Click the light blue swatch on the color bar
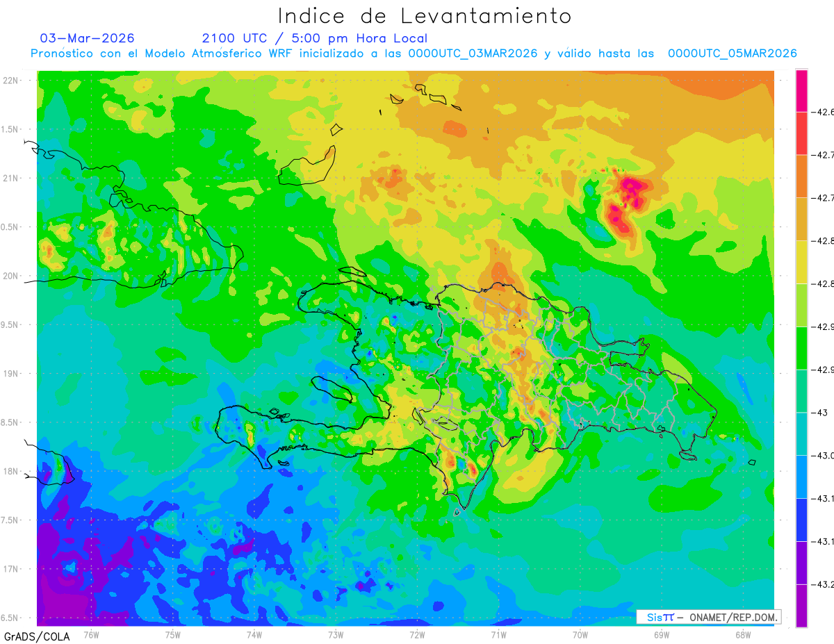Image resolution: width=834 pixels, height=644 pixels. (801, 477)
